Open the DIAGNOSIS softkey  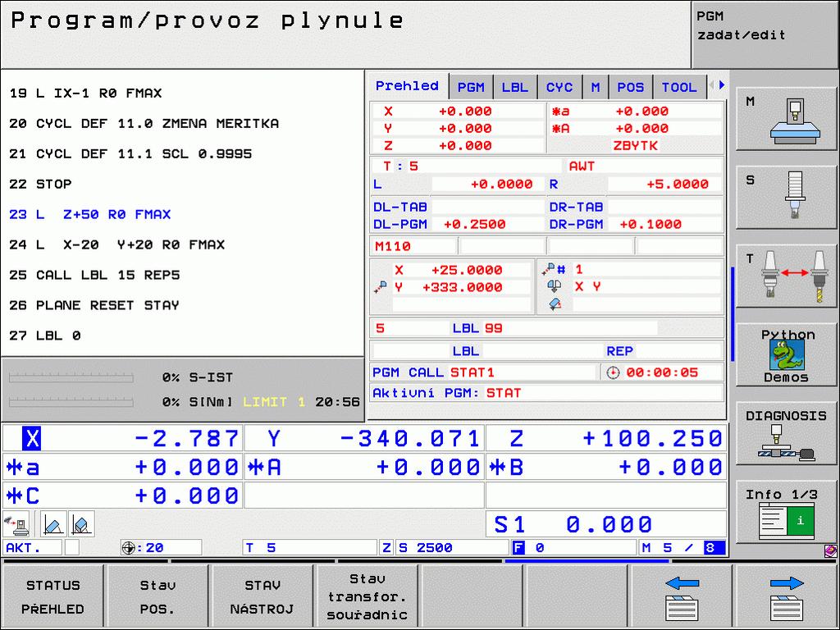pos(786,434)
